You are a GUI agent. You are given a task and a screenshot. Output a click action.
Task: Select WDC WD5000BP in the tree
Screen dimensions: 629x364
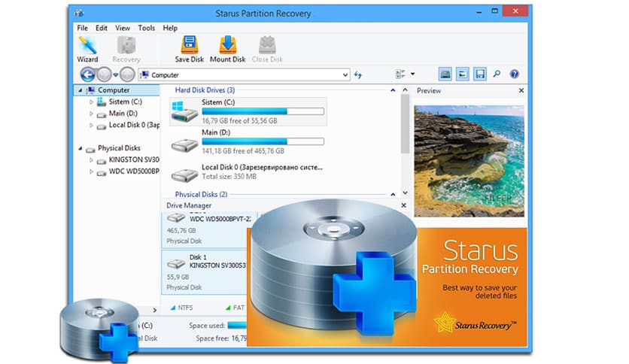(x=134, y=171)
